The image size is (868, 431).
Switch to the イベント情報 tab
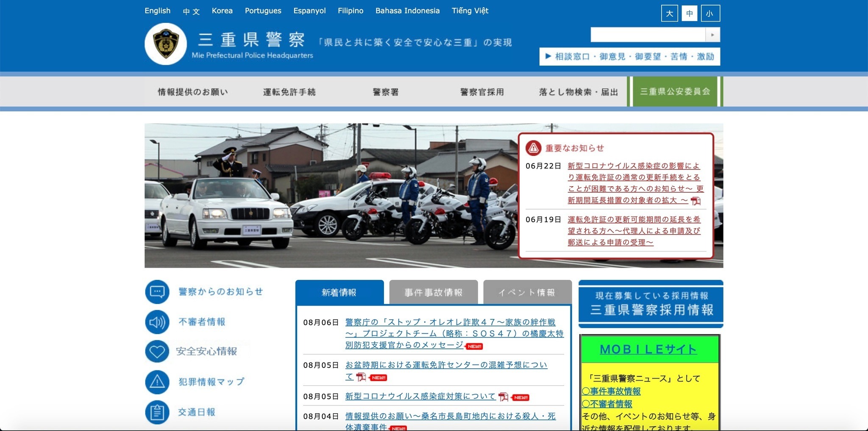(x=527, y=292)
